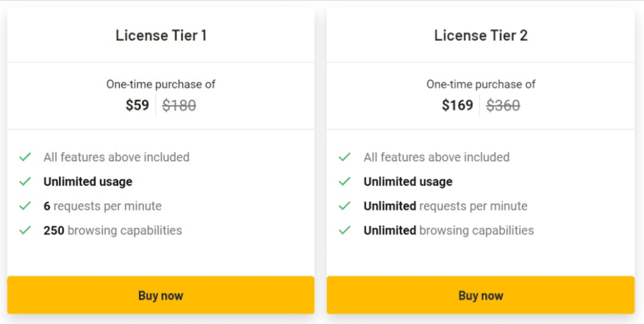
Task: Click '250 browsing capabilities' text in Tier 1
Action: tap(113, 230)
